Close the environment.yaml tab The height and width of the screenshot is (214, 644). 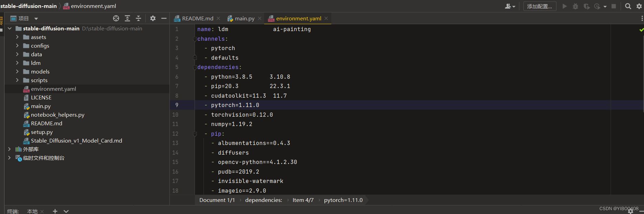click(x=326, y=18)
